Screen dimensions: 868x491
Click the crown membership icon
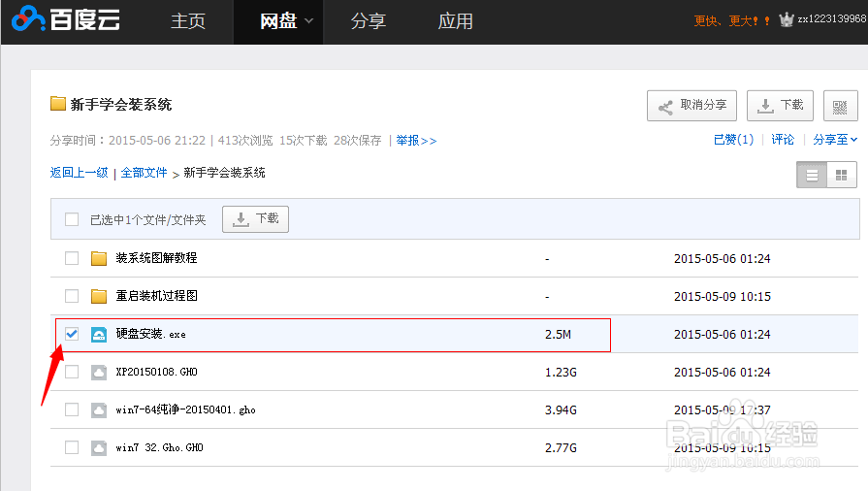787,20
